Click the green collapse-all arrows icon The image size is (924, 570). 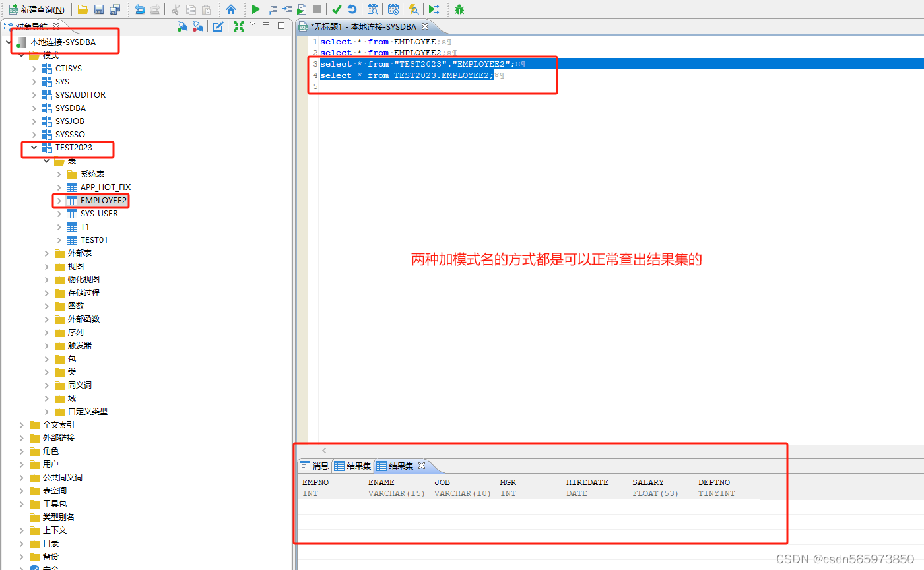coord(239,26)
